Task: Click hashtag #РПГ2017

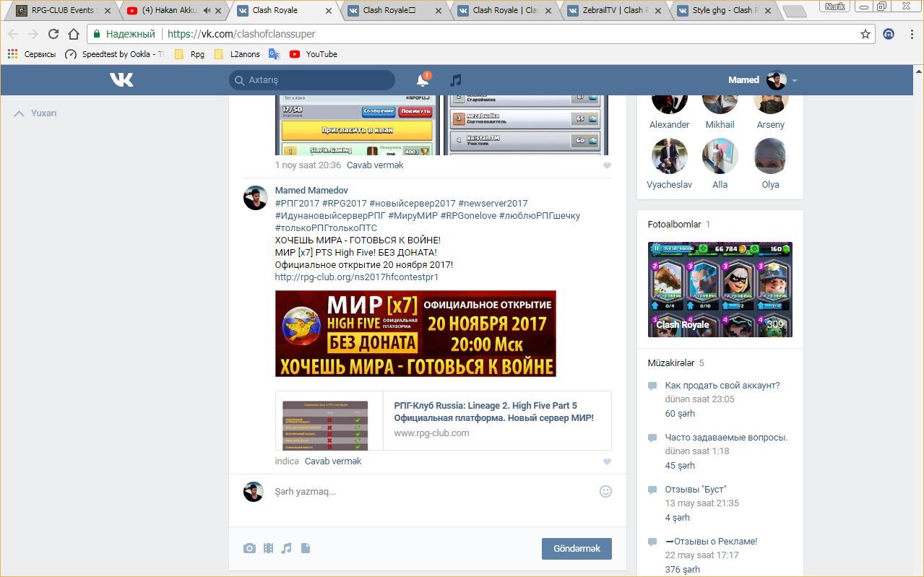Action: (297, 204)
